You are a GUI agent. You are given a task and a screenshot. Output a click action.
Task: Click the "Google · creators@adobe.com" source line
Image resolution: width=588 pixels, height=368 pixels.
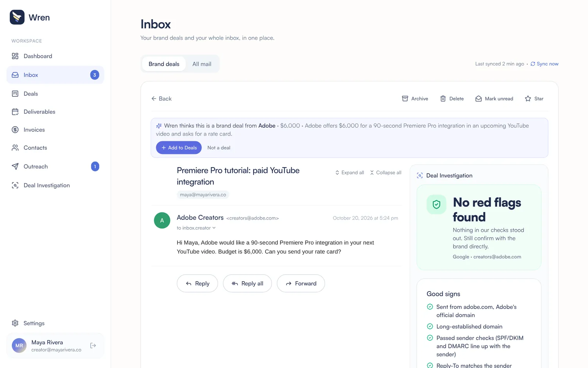pyautogui.click(x=487, y=257)
